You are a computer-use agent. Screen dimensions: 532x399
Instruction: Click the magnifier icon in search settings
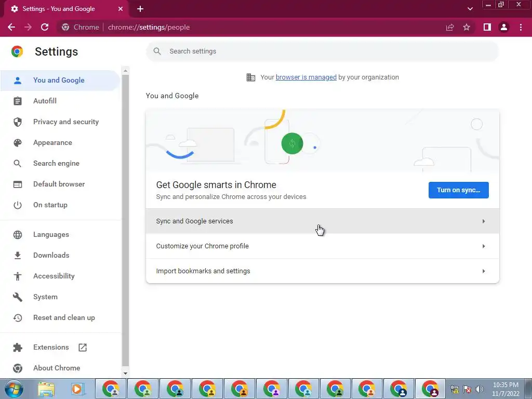(x=157, y=51)
